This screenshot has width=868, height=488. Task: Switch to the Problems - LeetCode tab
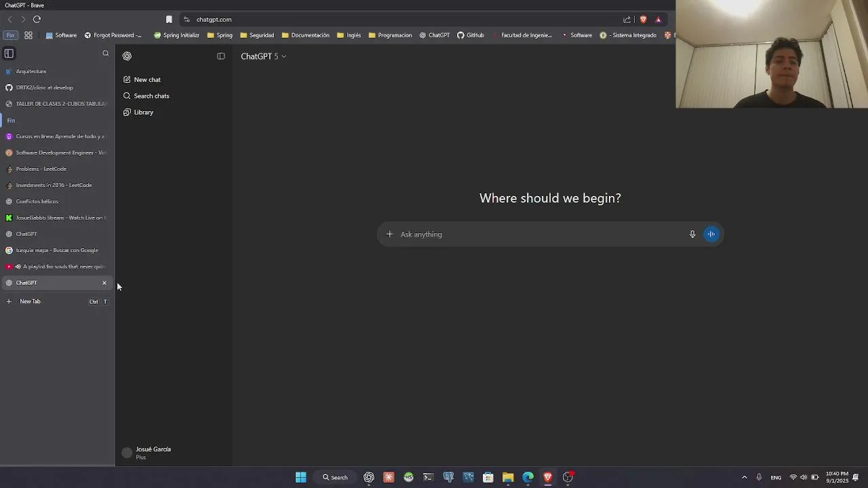[x=57, y=169]
